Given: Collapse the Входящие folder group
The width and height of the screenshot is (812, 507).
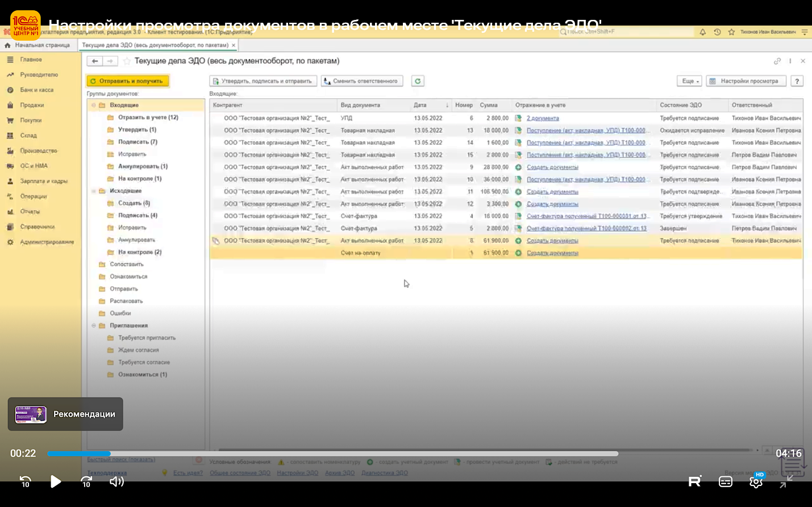Looking at the screenshot, I should (94, 106).
